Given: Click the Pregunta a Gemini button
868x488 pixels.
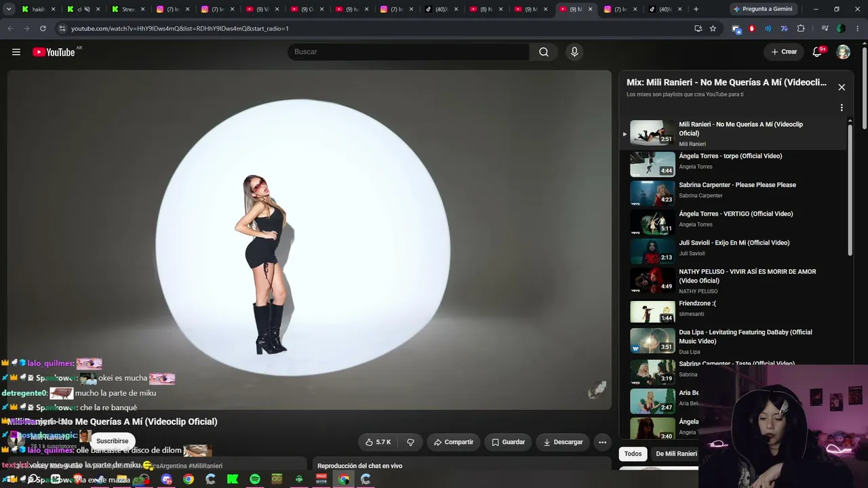Looking at the screenshot, I should tap(762, 9).
